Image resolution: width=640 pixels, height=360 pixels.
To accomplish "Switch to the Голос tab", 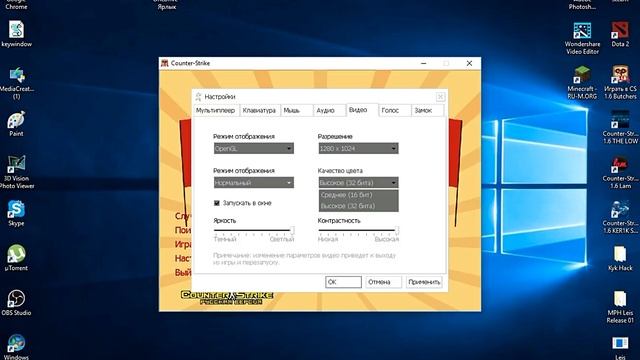I will tap(395, 111).
